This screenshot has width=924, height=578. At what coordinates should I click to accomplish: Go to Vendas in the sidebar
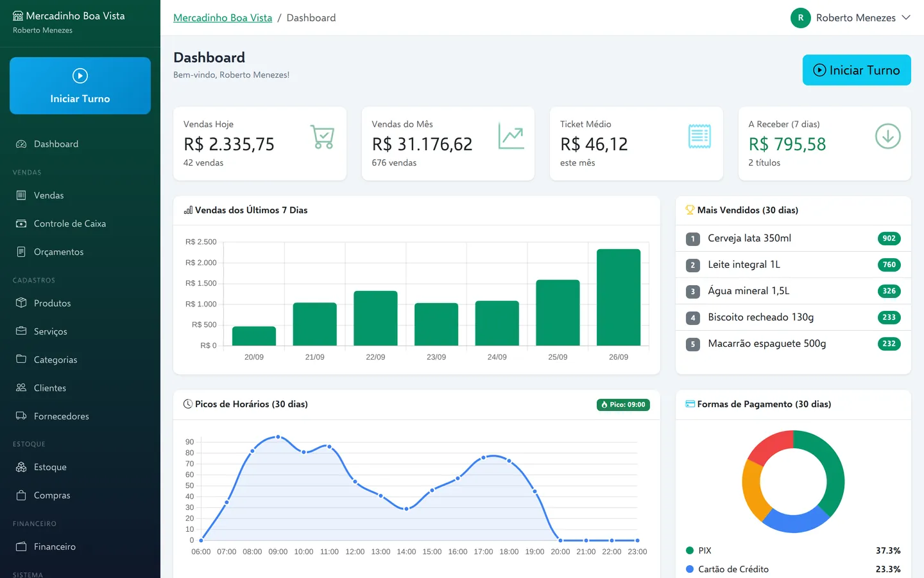[80, 195]
